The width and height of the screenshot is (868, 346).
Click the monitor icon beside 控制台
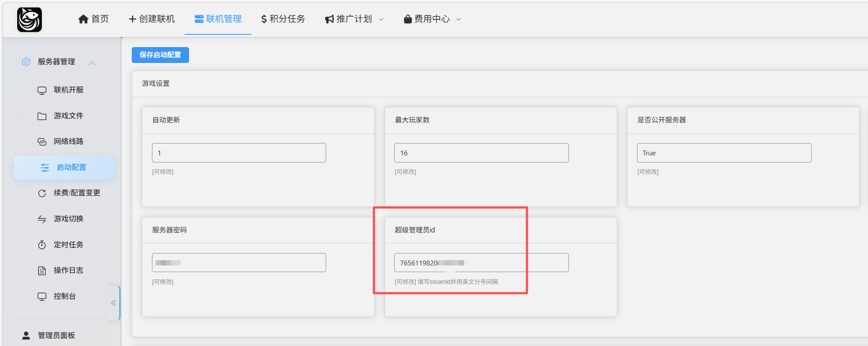pyautogui.click(x=42, y=297)
